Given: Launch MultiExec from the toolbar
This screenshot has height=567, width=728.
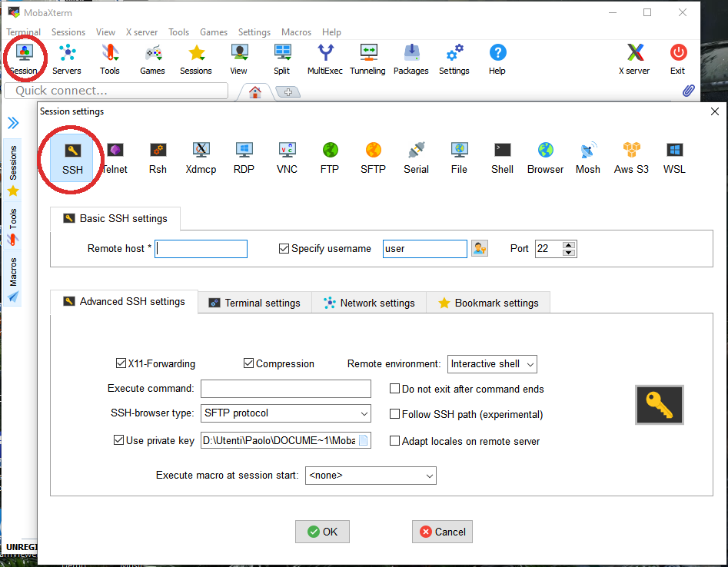Looking at the screenshot, I should pos(325,59).
